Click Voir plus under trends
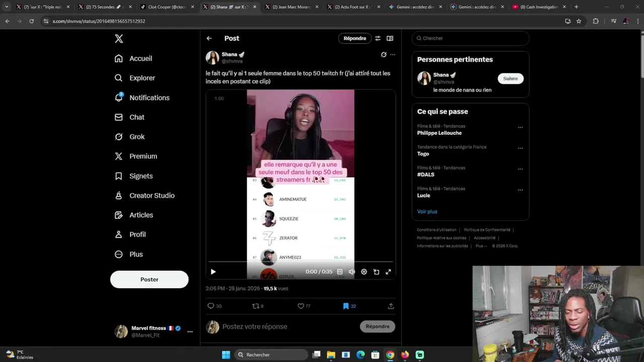Viewport: 644px width, 362px height. pyautogui.click(x=427, y=212)
